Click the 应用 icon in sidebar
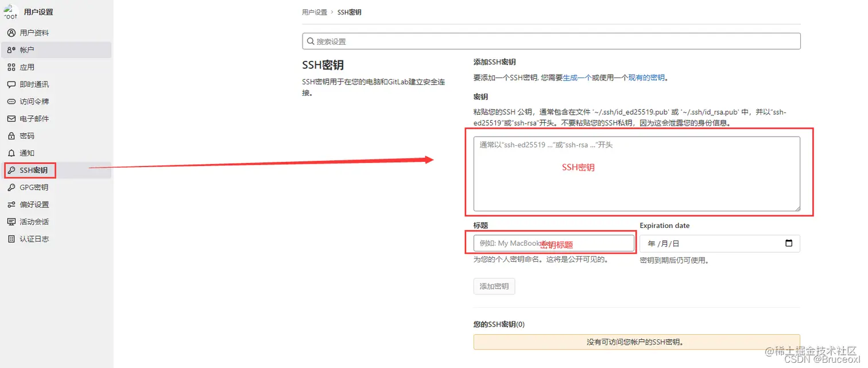The height and width of the screenshot is (368, 868). click(x=26, y=67)
